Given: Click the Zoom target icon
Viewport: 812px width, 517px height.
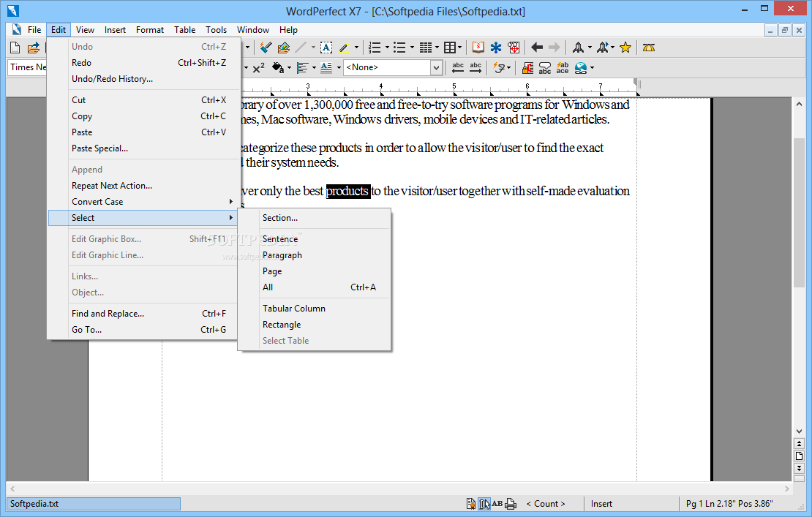Looking at the screenshot, I should [x=514, y=48].
